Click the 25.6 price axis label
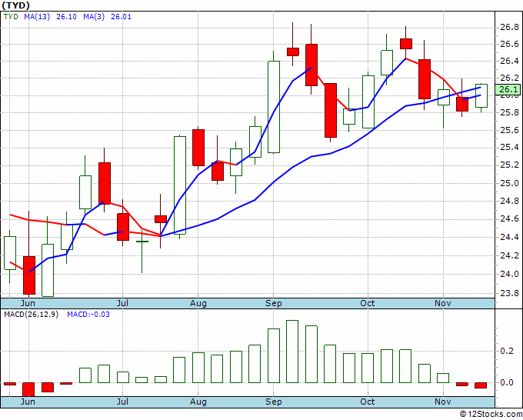The width and height of the screenshot is (523, 420). pyautogui.click(x=509, y=131)
